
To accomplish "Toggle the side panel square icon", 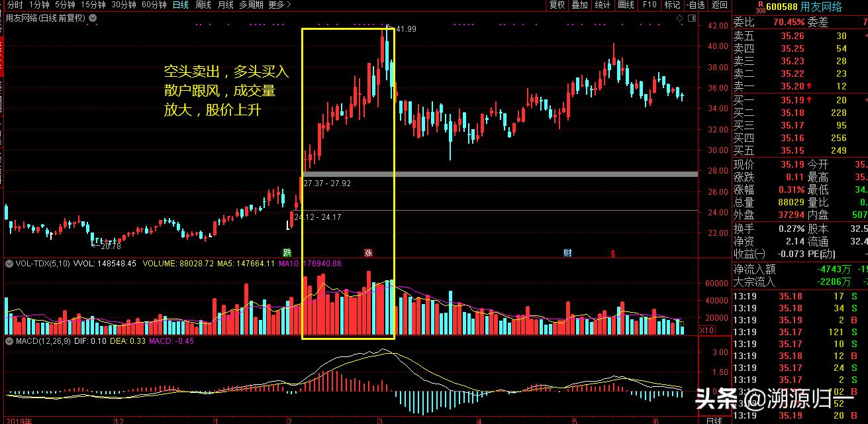I will tap(693, 19).
